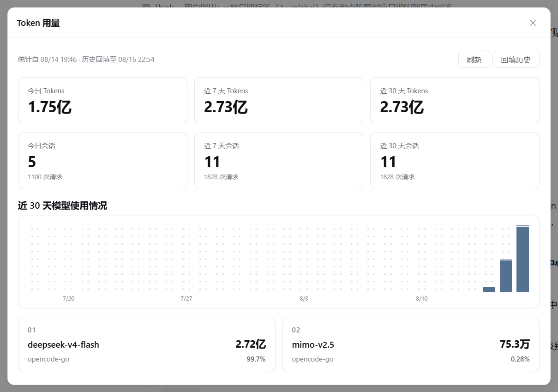Click the 1100 次请求 text

(45, 177)
